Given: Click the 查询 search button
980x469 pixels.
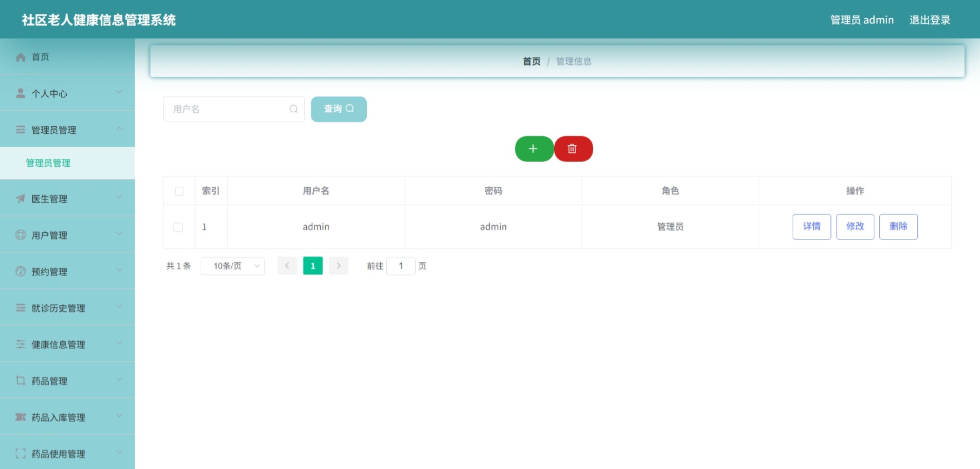Looking at the screenshot, I should click(339, 109).
